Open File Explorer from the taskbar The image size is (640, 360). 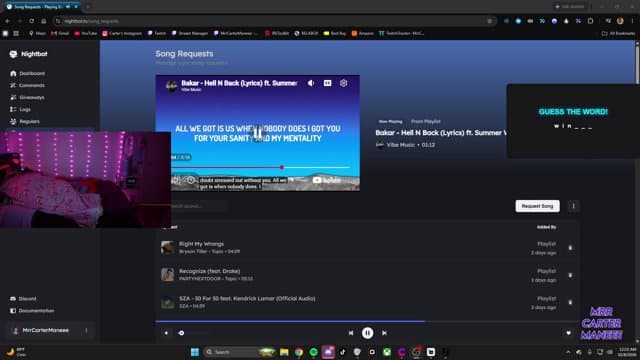tap(284, 352)
